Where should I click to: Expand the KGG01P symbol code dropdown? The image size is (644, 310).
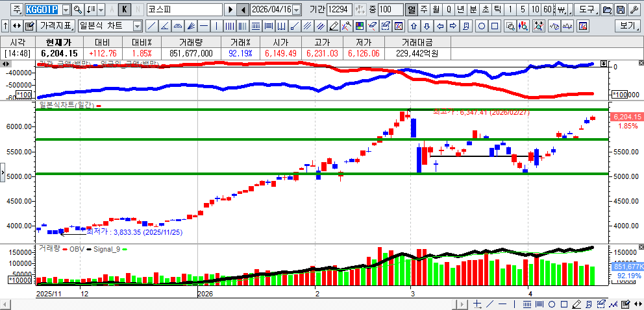[x=66, y=10]
